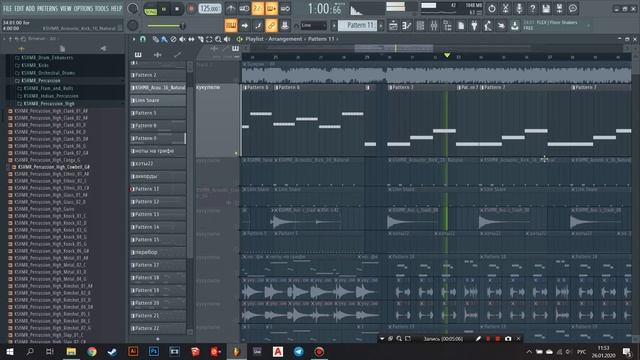Click the question mark help icon

pyautogui.click(x=532, y=9)
